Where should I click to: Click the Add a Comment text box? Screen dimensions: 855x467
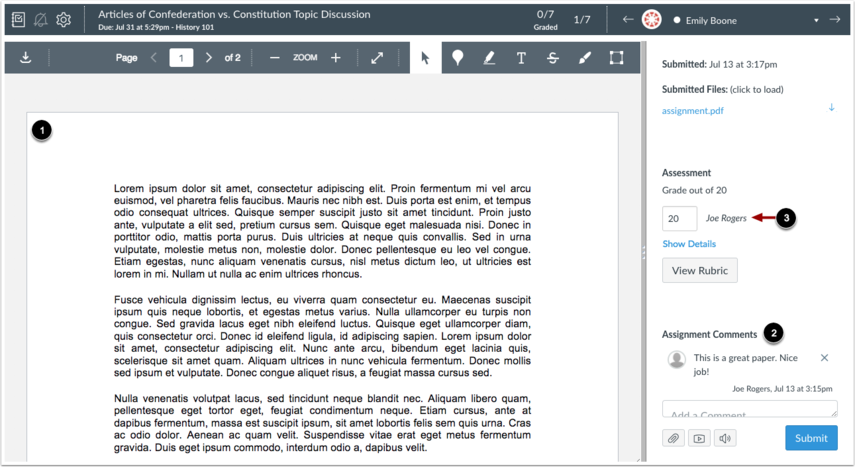point(750,409)
